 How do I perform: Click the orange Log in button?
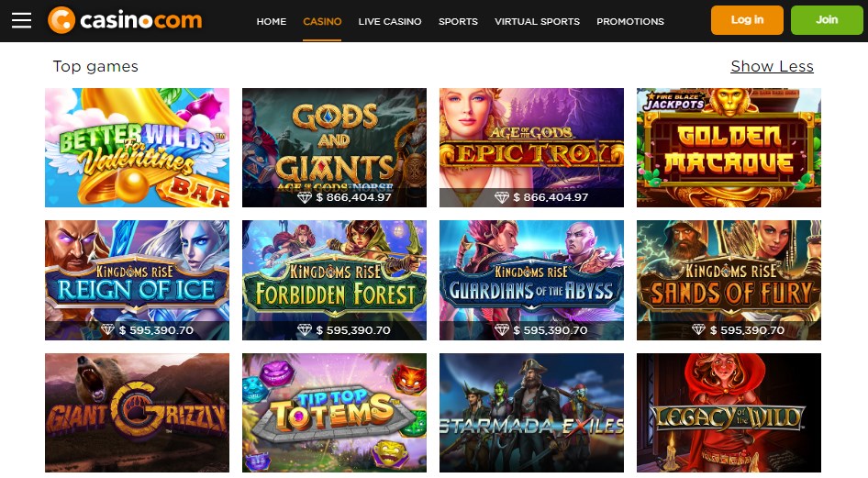click(x=747, y=20)
